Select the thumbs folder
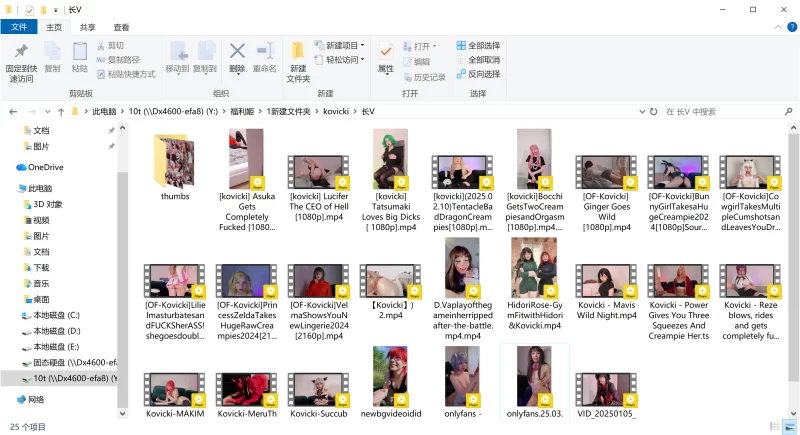The width and height of the screenshot is (800, 435). (175, 167)
